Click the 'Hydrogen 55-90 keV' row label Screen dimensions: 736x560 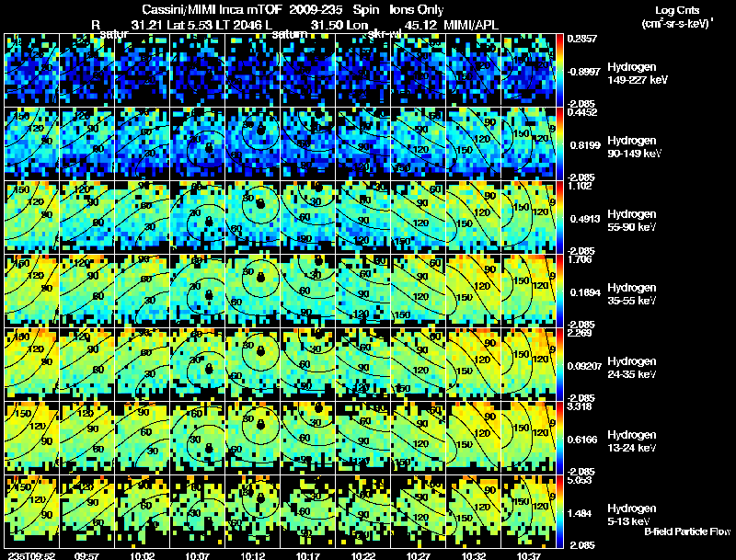click(632, 221)
